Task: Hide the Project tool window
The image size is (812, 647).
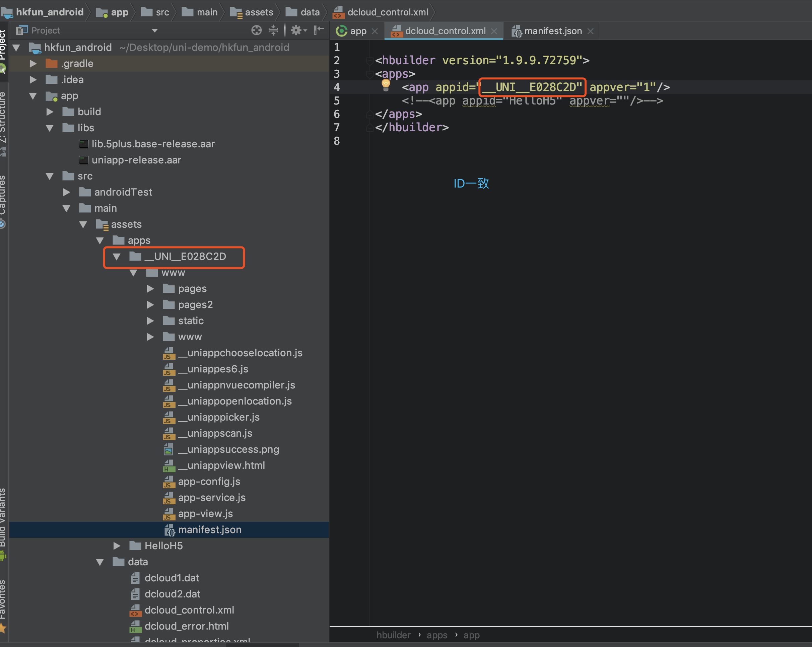Action: click(319, 30)
